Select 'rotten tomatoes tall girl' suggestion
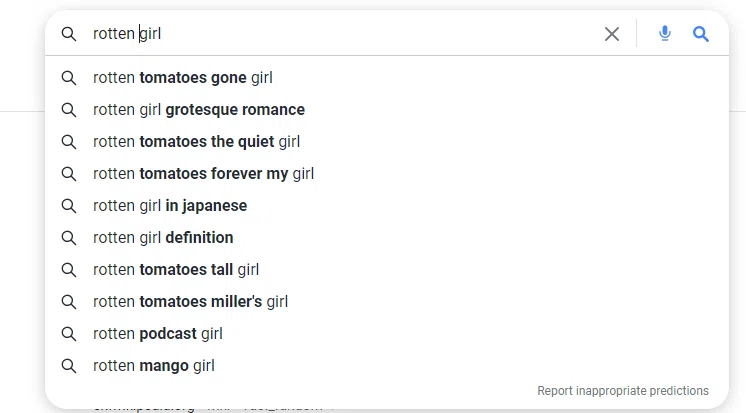746x413 pixels. point(387,269)
